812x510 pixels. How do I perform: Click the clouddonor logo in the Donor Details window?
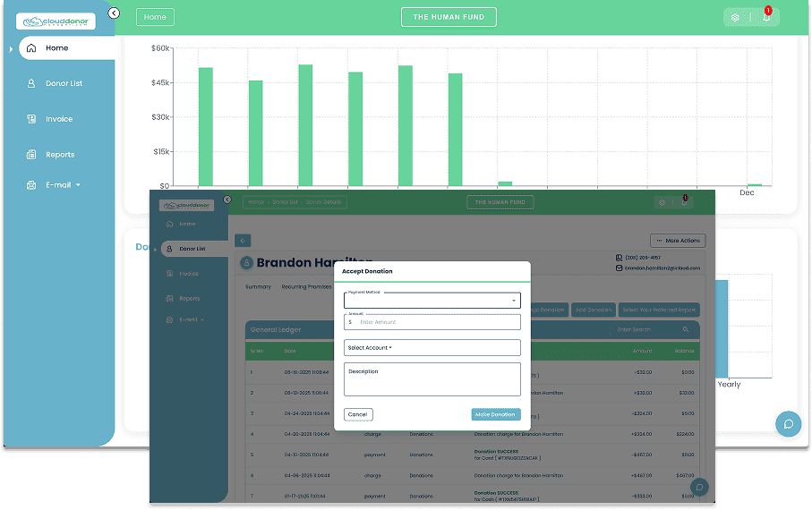(x=187, y=206)
